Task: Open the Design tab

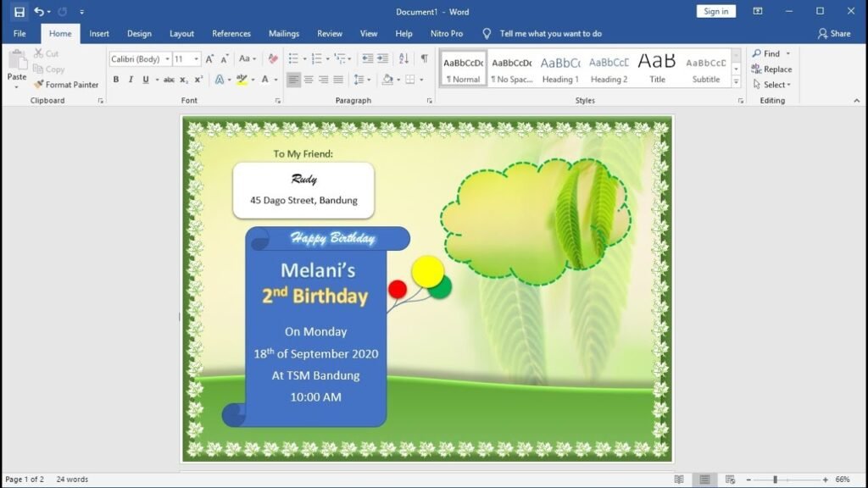Action: point(139,34)
